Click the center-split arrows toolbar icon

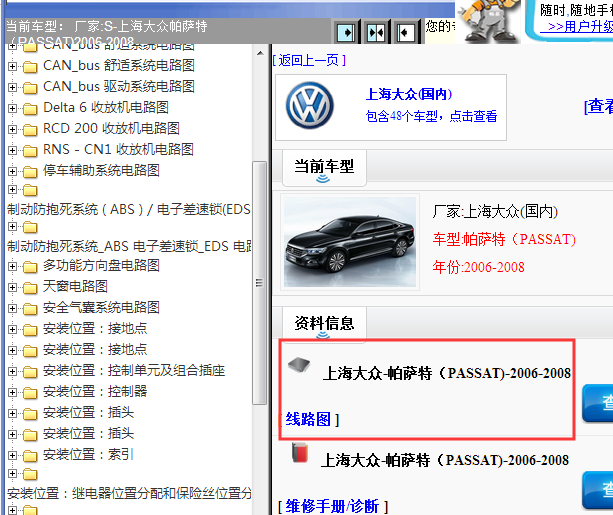pos(376,32)
